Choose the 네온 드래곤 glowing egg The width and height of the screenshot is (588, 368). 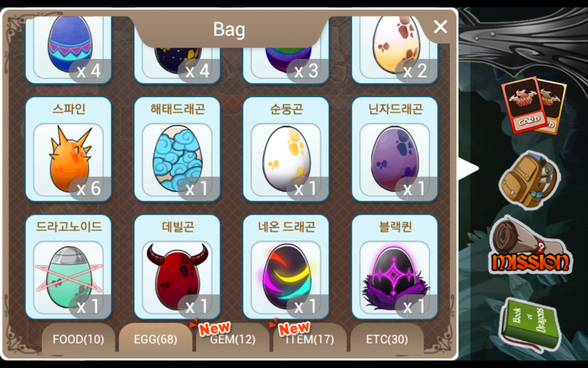pyautogui.click(x=286, y=267)
